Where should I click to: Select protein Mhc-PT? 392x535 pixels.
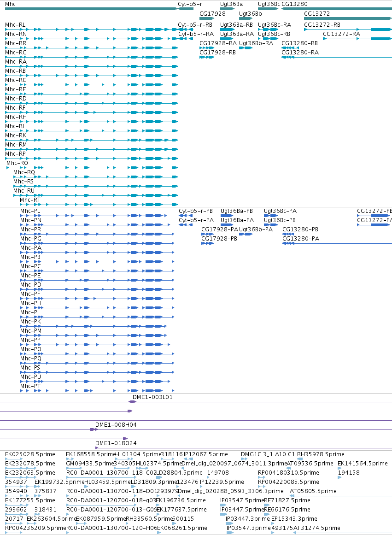(30, 386)
